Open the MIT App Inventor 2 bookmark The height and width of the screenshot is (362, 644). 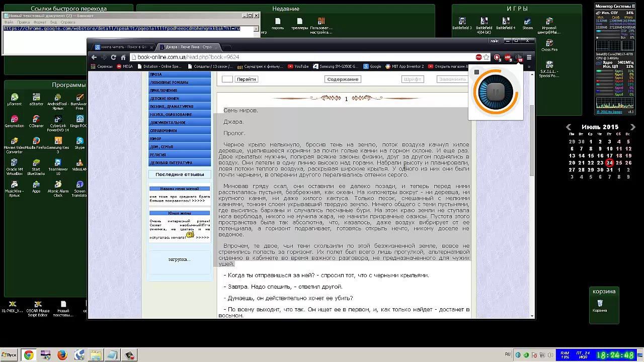(x=405, y=66)
